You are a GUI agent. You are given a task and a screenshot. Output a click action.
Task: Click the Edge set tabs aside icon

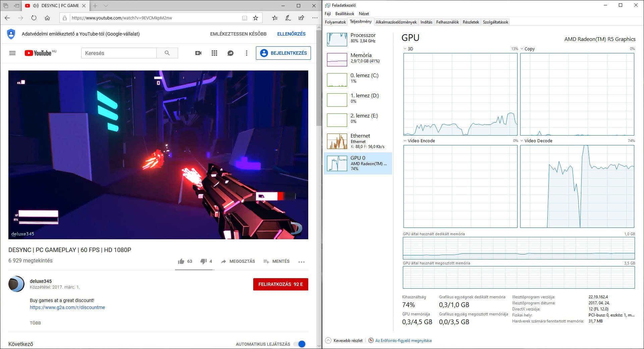[16, 6]
